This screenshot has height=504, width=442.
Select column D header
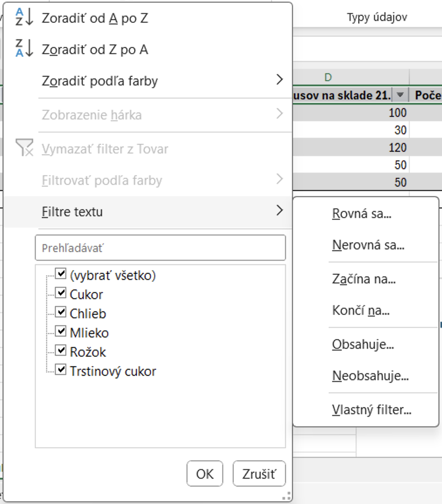(350, 78)
